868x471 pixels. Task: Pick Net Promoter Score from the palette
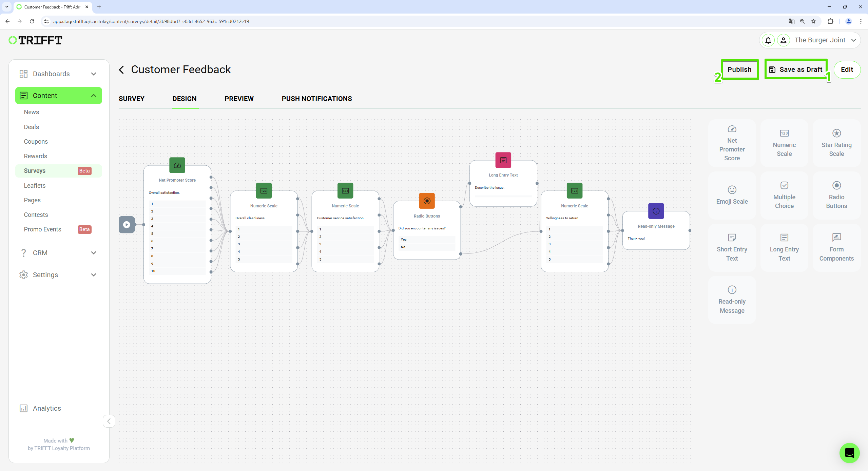(732, 143)
